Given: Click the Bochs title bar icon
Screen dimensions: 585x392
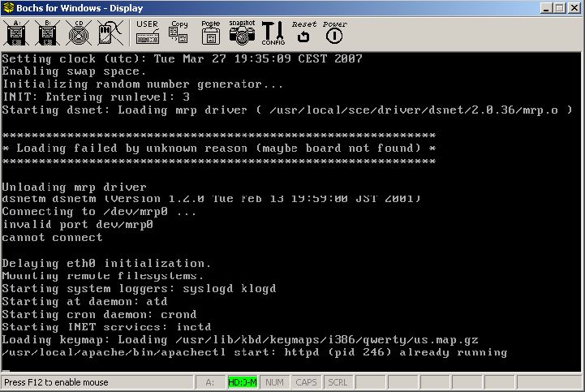Looking at the screenshot, I should pyautogui.click(x=8, y=7).
